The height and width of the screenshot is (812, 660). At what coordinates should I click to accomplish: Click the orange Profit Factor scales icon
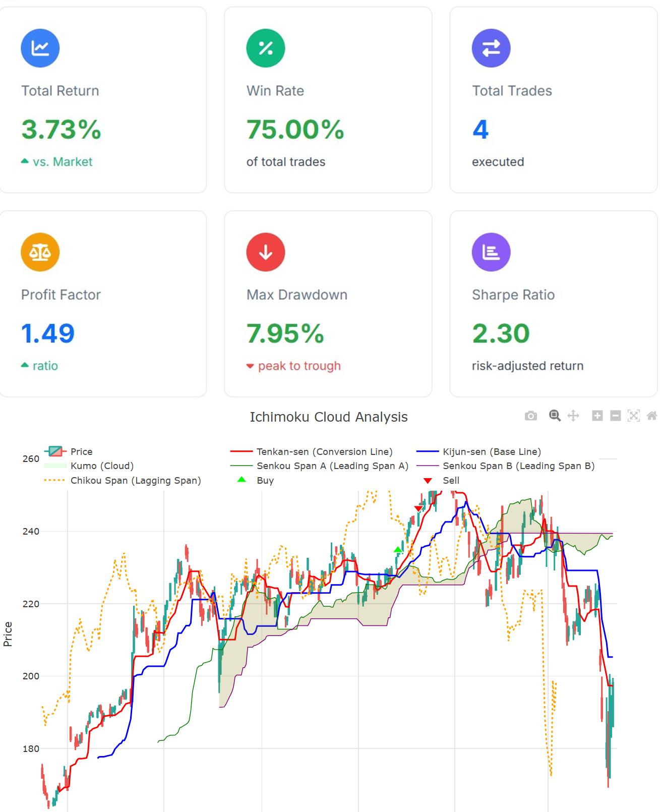40,252
